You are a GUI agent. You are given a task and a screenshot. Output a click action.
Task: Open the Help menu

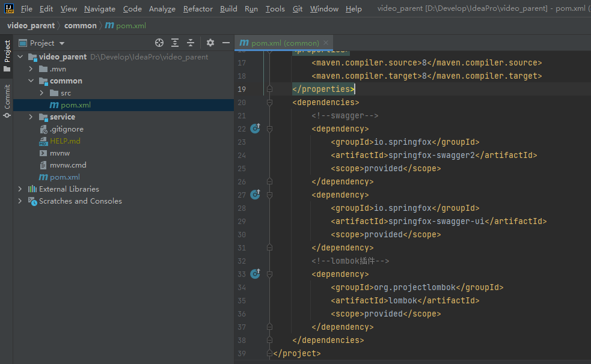pyautogui.click(x=354, y=8)
